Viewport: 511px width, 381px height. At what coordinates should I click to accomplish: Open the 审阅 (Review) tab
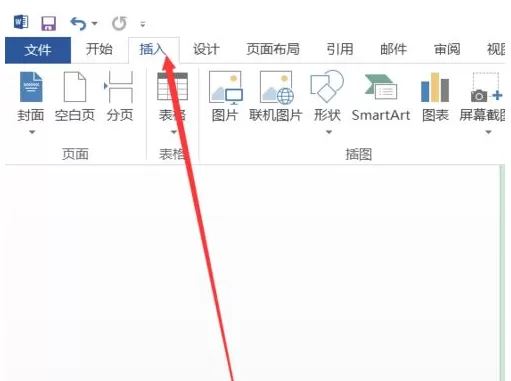(447, 49)
